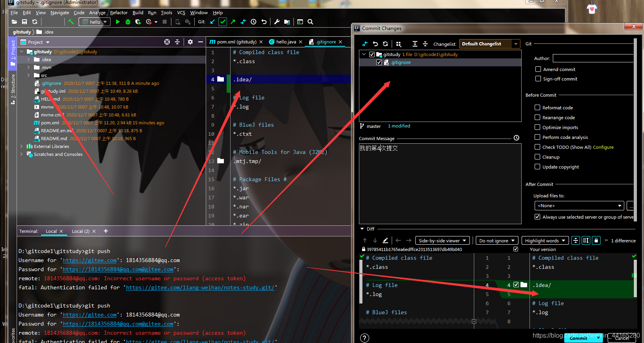Screen dimensions: 644x343
Task: Hide the Project panel with minus icon
Action: (x=201, y=42)
